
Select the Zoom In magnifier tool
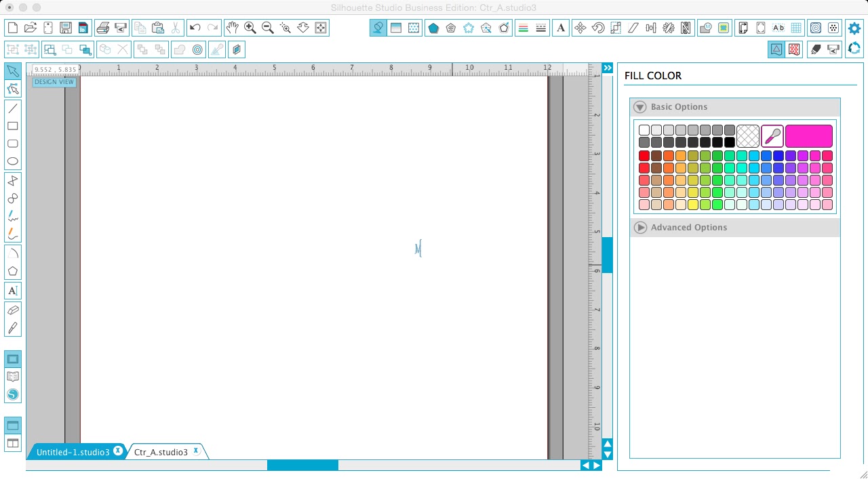(x=250, y=28)
